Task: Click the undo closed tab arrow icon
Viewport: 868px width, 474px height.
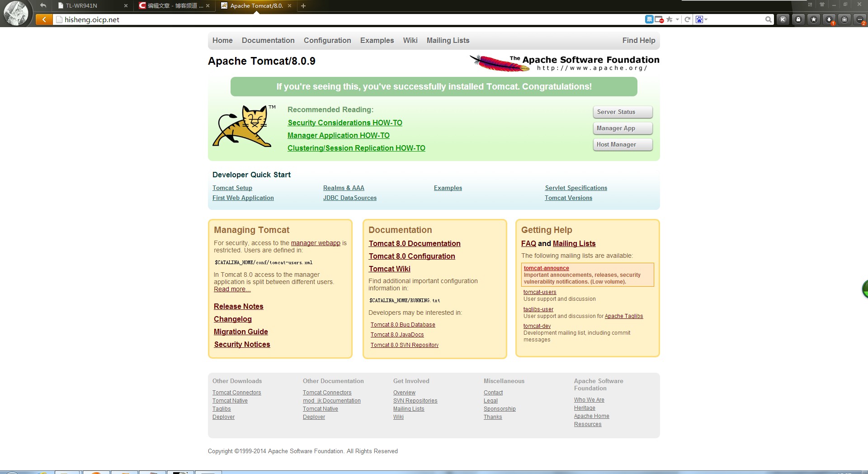Action: pyautogui.click(x=43, y=5)
